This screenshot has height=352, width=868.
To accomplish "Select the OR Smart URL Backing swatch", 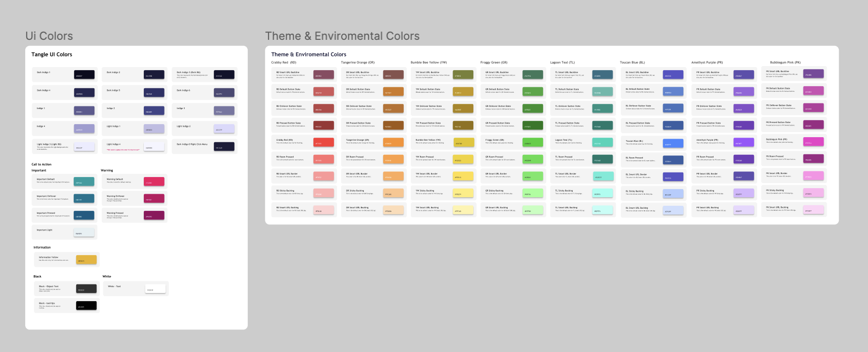I will 394,210.
